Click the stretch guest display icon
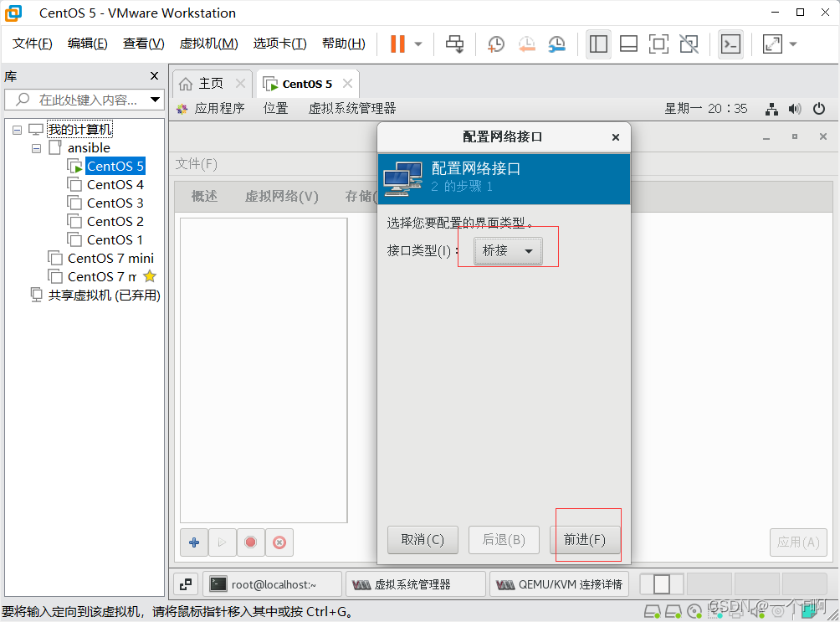The image size is (840, 622). tap(772, 44)
